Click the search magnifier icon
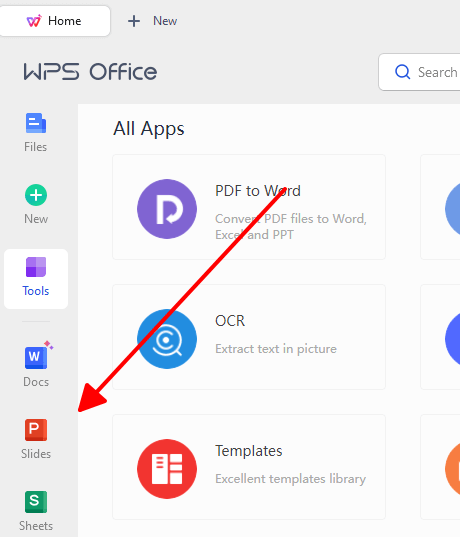The image size is (460, 537). pyautogui.click(x=402, y=72)
